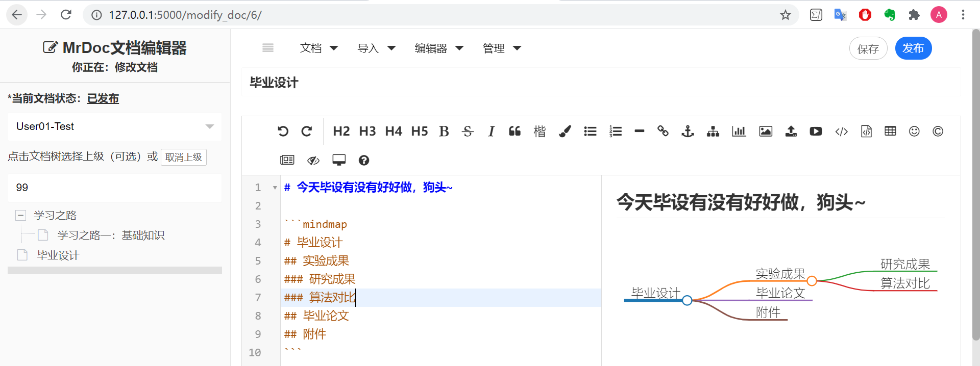Click the page vertical scrollbar
This screenshot has width=980, height=366.
click(x=975, y=184)
